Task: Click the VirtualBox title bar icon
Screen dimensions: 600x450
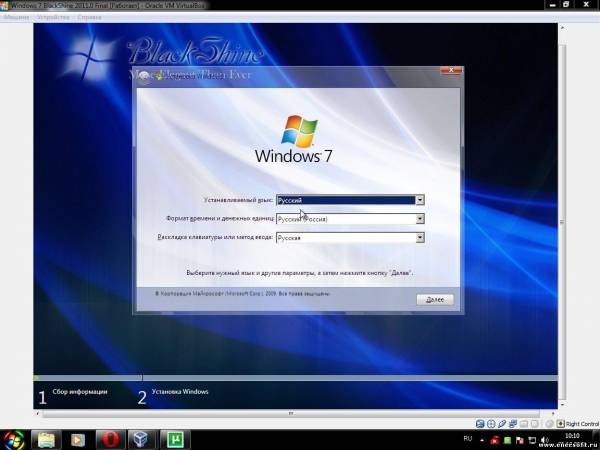Action: pyautogui.click(x=4, y=5)
